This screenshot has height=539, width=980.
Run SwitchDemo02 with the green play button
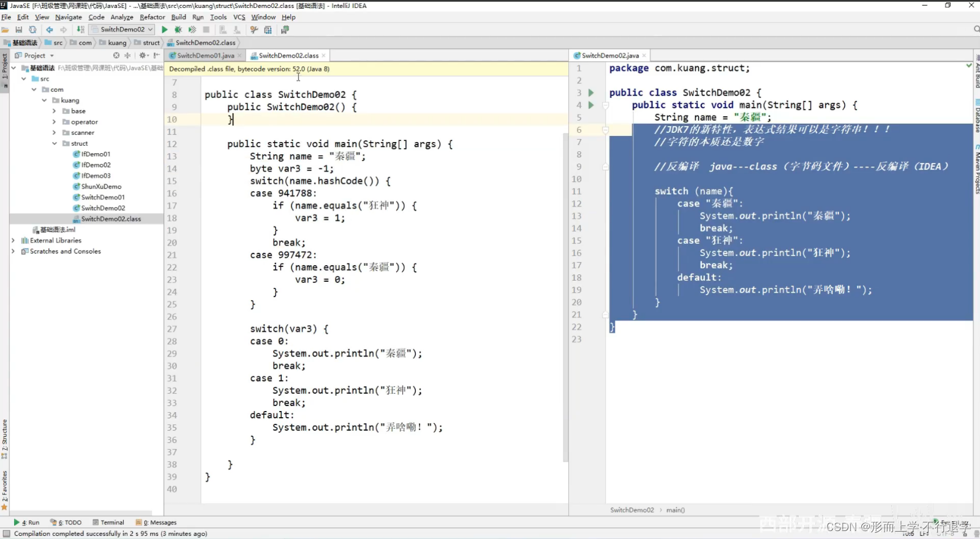click(165, 29)
